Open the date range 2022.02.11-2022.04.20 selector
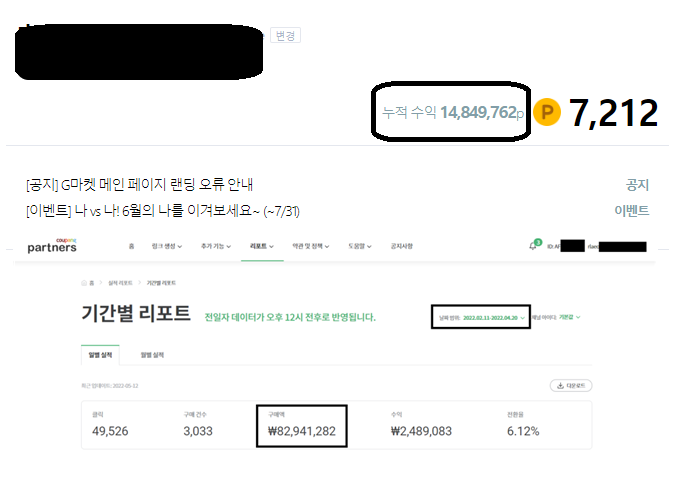The image size is (681, 501). tap(481, 317)
